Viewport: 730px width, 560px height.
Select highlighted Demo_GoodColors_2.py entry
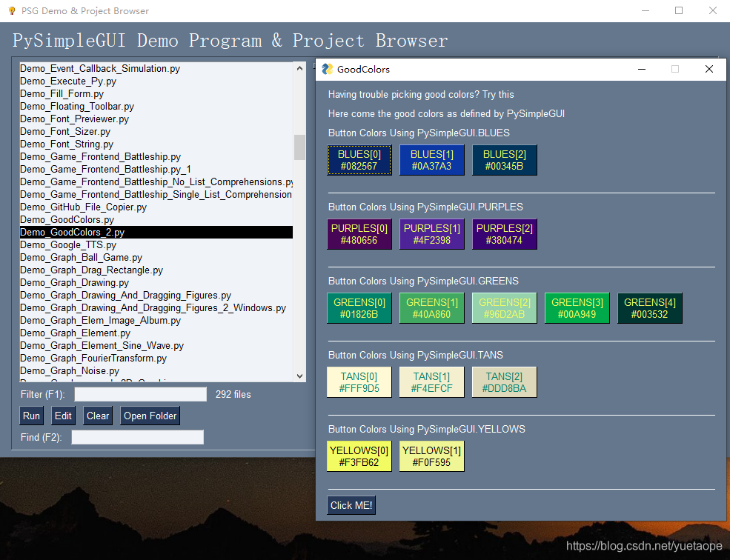tap(156, 232)
